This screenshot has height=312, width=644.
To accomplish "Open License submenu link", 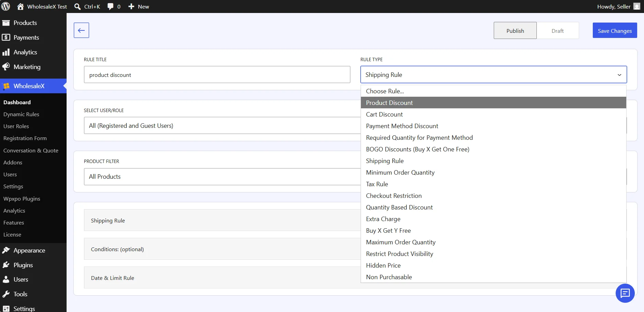I will (12, 234).
